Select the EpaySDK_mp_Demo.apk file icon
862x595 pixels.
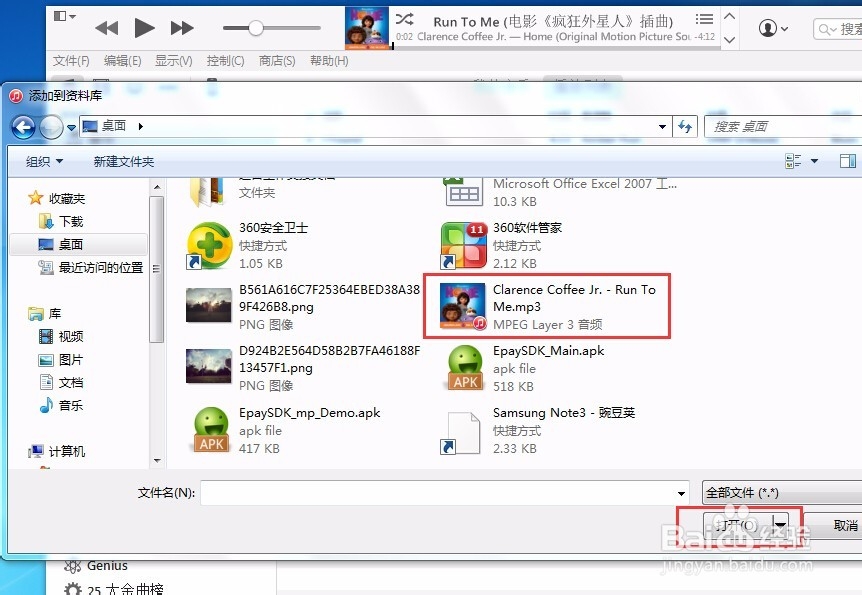tap(211, 430)
